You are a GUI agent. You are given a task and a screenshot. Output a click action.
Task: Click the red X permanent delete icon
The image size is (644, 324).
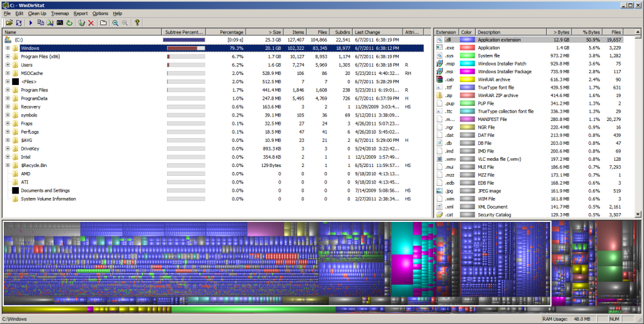pos(91,23)
